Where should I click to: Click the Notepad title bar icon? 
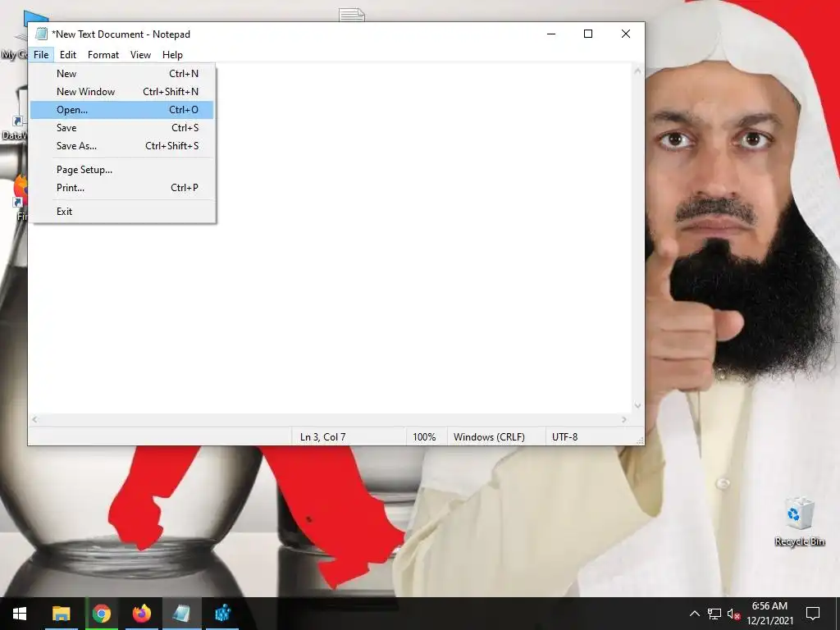pyautogui.click(x=41, y=34)
